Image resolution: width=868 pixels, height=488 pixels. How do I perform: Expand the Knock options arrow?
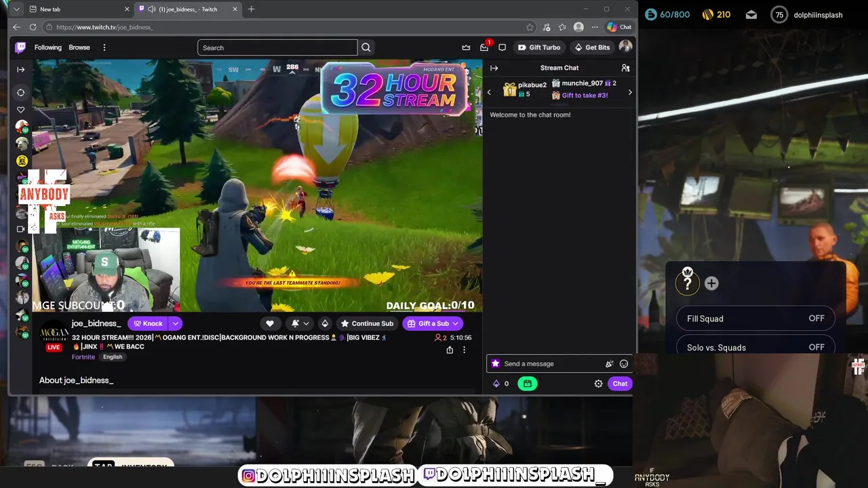[175, 323]
